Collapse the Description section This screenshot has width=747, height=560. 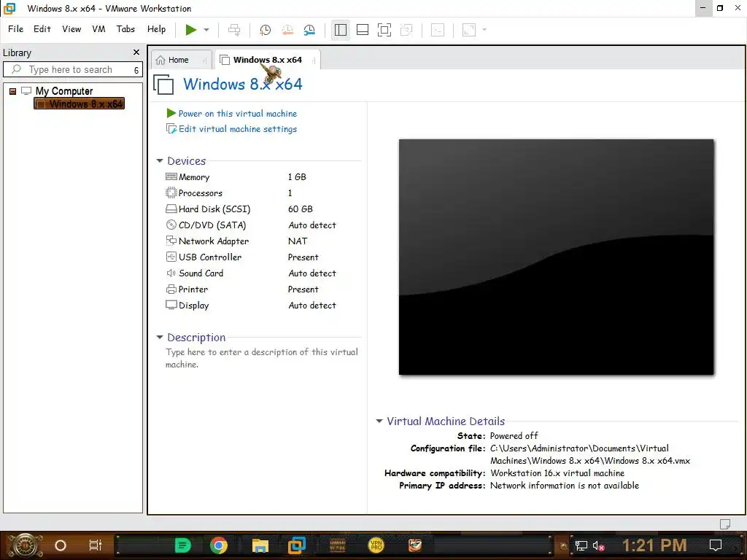click(160, 337)
